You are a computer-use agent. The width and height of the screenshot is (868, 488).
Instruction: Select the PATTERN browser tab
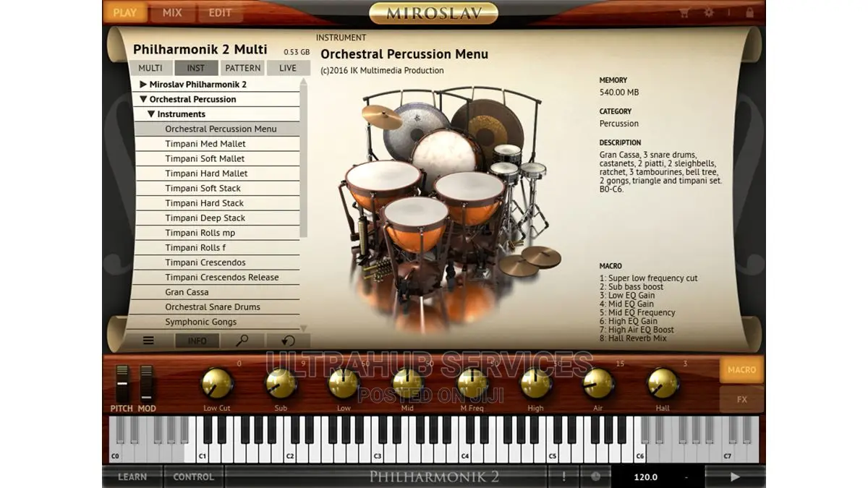click(242, 68)
